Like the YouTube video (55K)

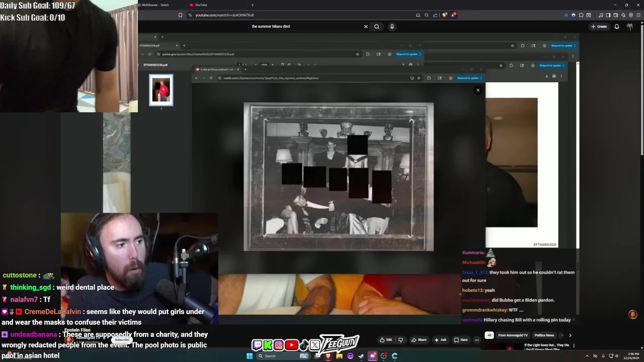(386, 340)
